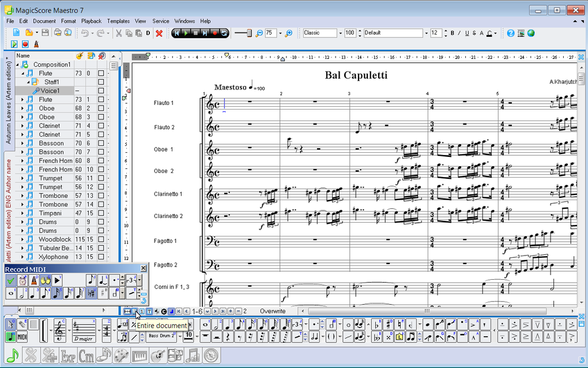This screenshot has height=368, width=588.
Task: Click the green checkmark in Record MIDI
Action: coord(10,280)
